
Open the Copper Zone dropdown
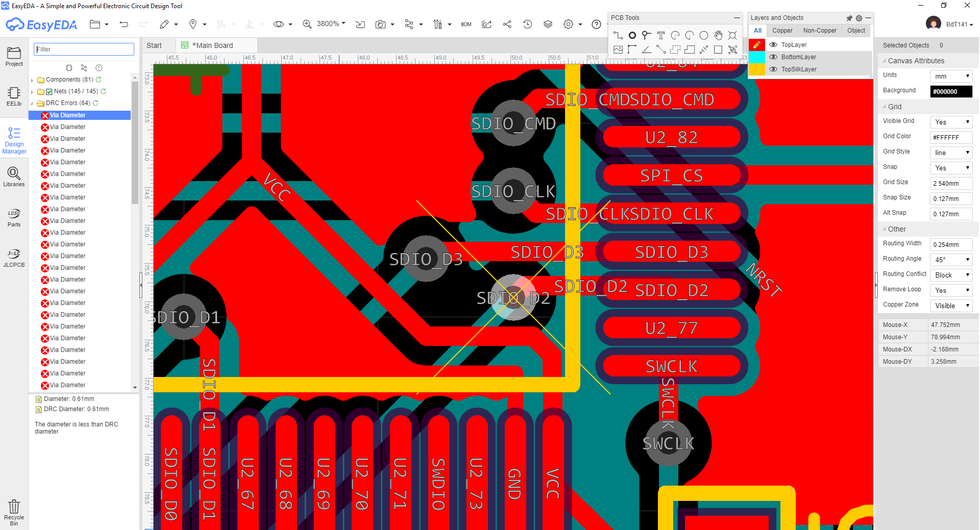coord(951,306)
